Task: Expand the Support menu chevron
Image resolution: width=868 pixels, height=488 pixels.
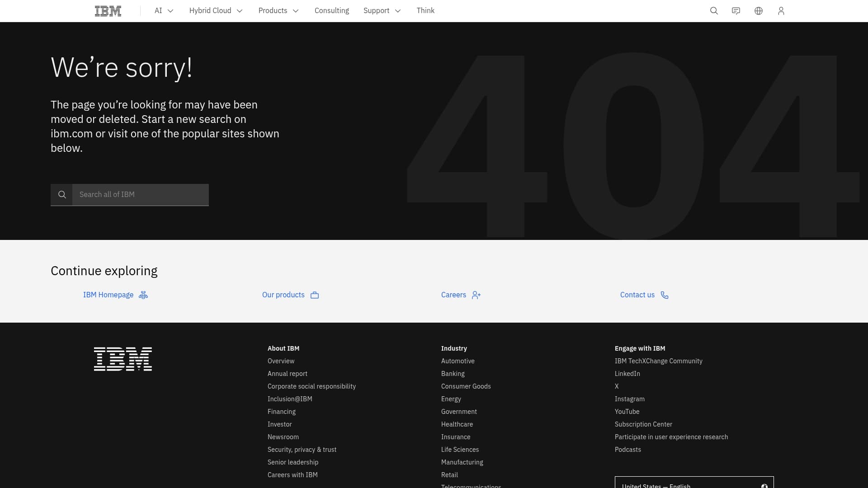Action: (x=398, y=11)
